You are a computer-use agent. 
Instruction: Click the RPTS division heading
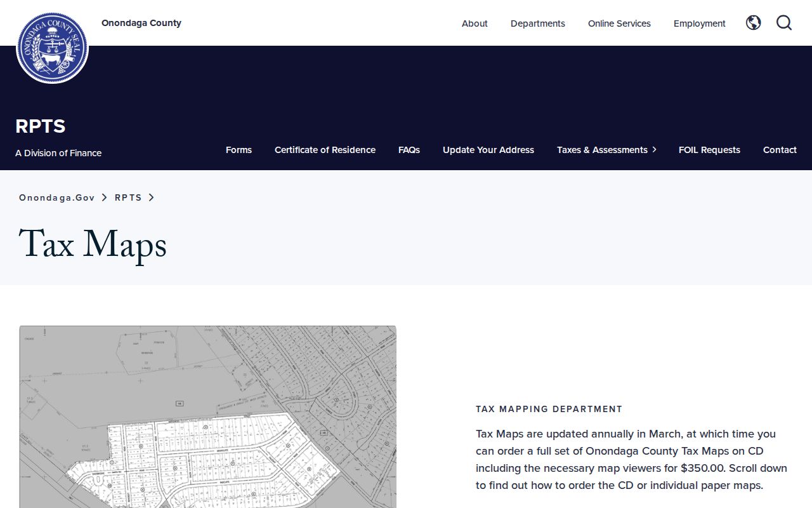[x=41, y=126]
